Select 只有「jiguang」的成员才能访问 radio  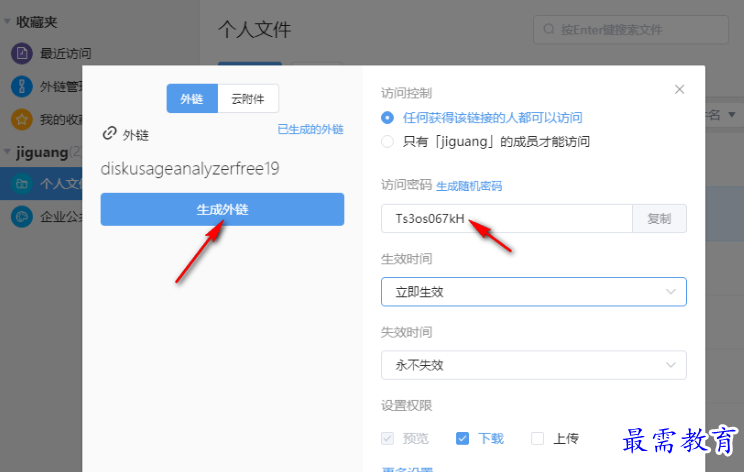387,141
